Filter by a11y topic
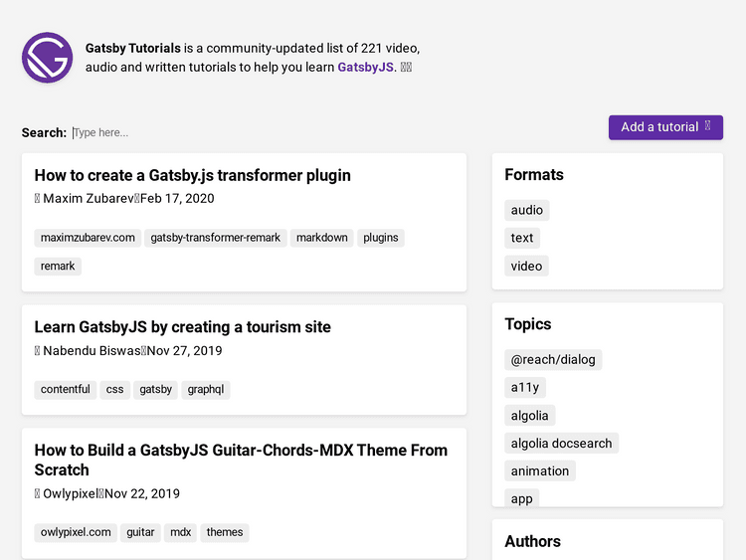The width and height of the screenshot is (746, 560). (x=525, y=387)
